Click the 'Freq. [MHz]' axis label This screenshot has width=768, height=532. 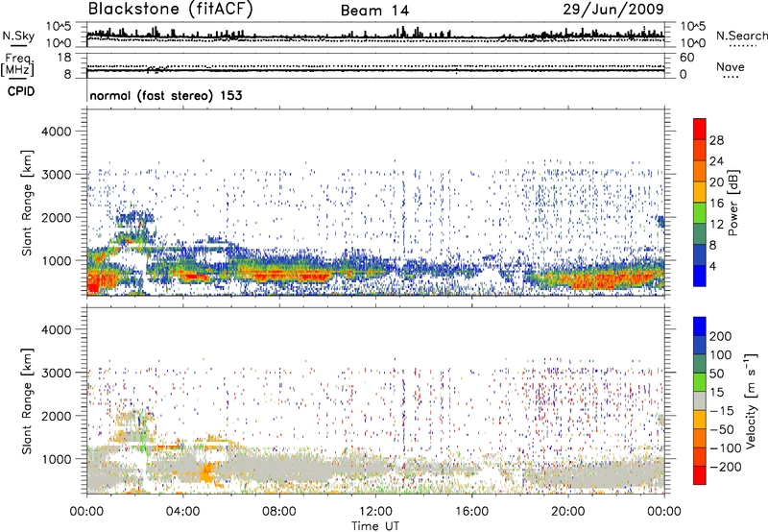(x=17, y=64)
